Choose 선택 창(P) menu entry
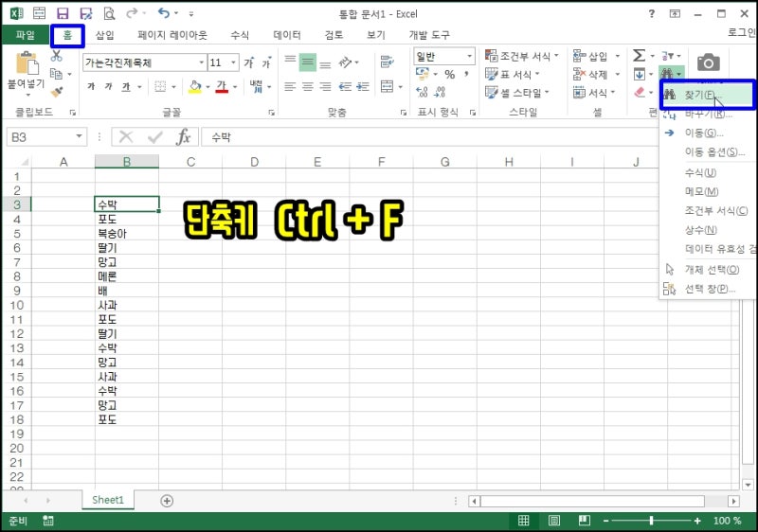The width and height of the screenshot is (758, 532). point(707,289)
